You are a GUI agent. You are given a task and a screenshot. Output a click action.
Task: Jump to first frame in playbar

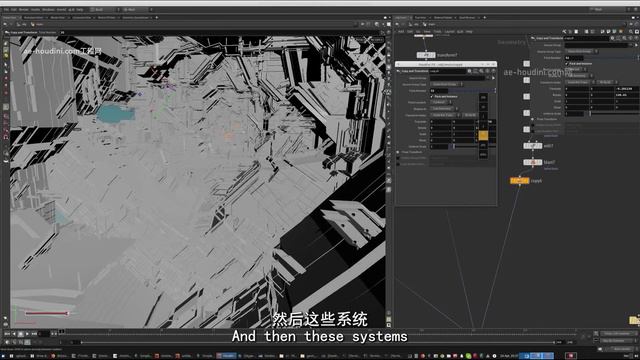[x=7, y=333]
